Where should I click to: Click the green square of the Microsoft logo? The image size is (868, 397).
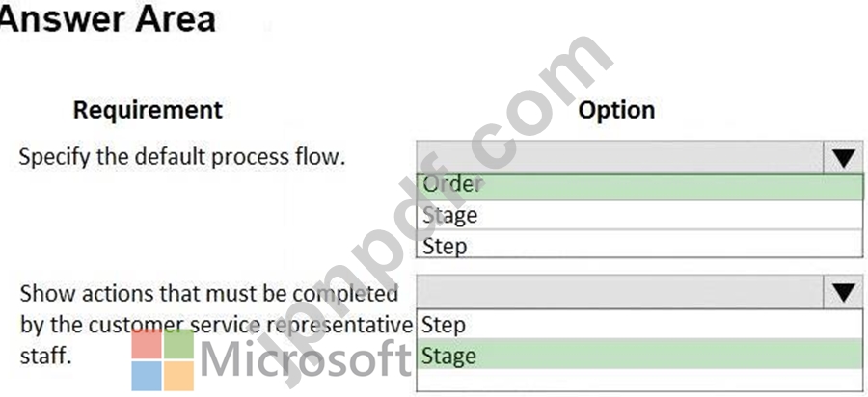coord(179,344)
